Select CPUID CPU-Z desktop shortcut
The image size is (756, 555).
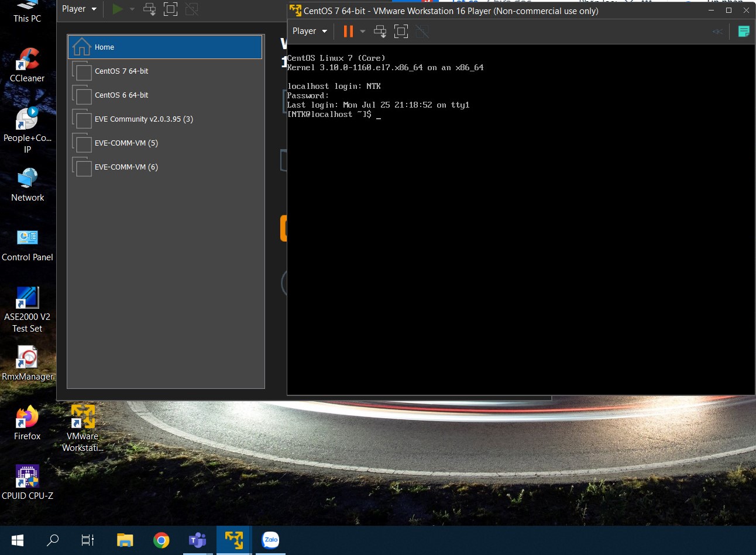coord(28,482)
